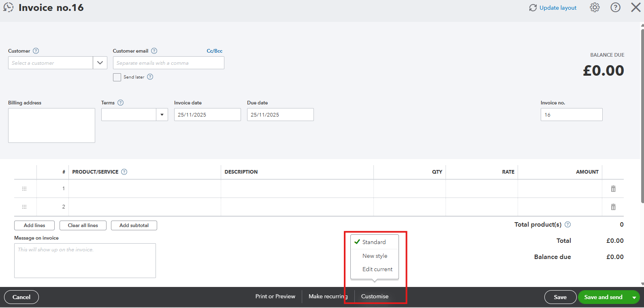Click the Update layout link
Image resolution: width=644 pixels, height=308 pixels.
pyautogui.click(x=557, y=8)
